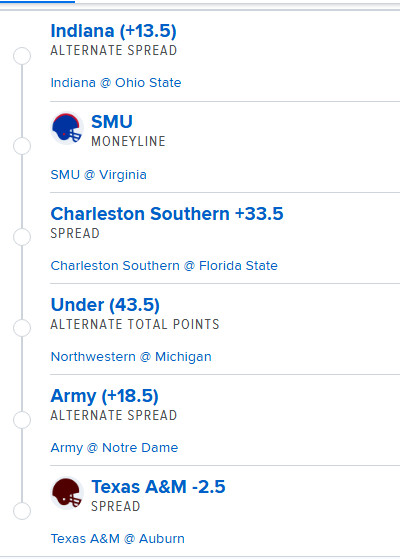
Task: Select the Army (+18.5) selection title
Action: click(x=104, y=396)
